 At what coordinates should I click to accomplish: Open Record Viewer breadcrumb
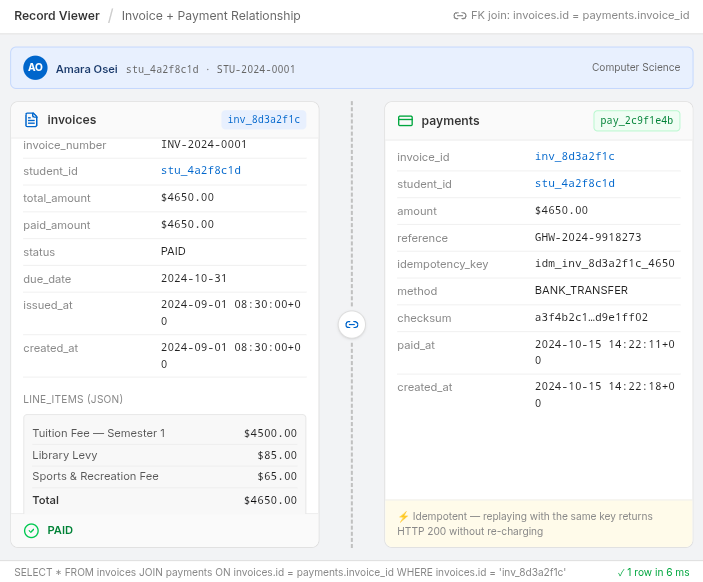pyautogui.click(x=57, y=16)
